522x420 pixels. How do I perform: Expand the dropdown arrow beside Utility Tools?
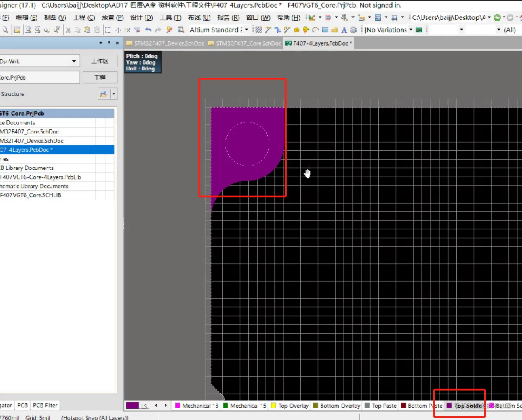point(320,17)
